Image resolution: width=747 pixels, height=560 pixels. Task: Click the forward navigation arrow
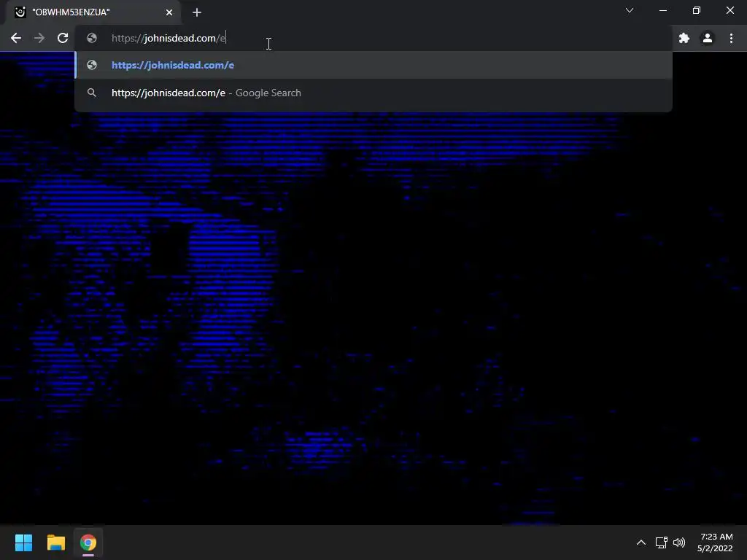(39, 38)
